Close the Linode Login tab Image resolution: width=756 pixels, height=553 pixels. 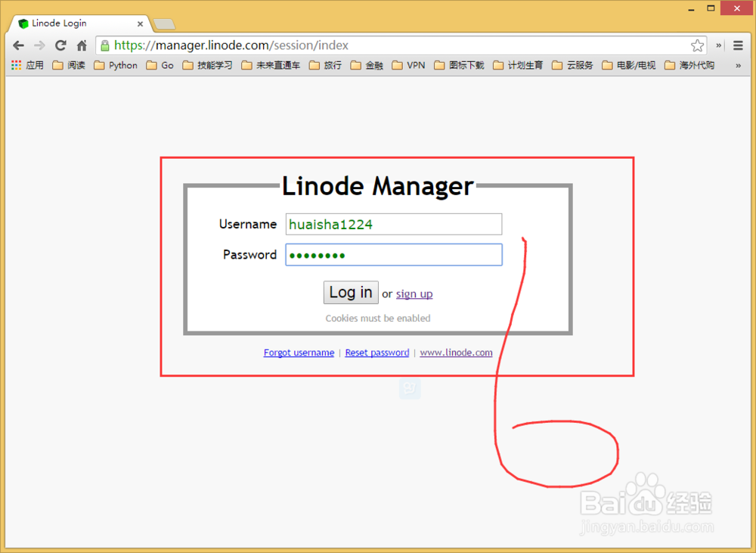140,23
